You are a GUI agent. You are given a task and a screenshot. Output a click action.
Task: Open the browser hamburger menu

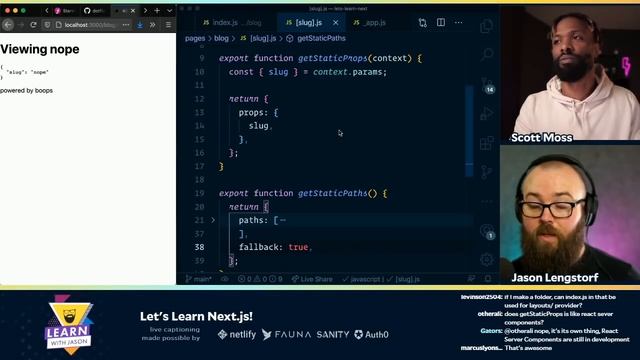pyautogui.click(x=168, y=25)
